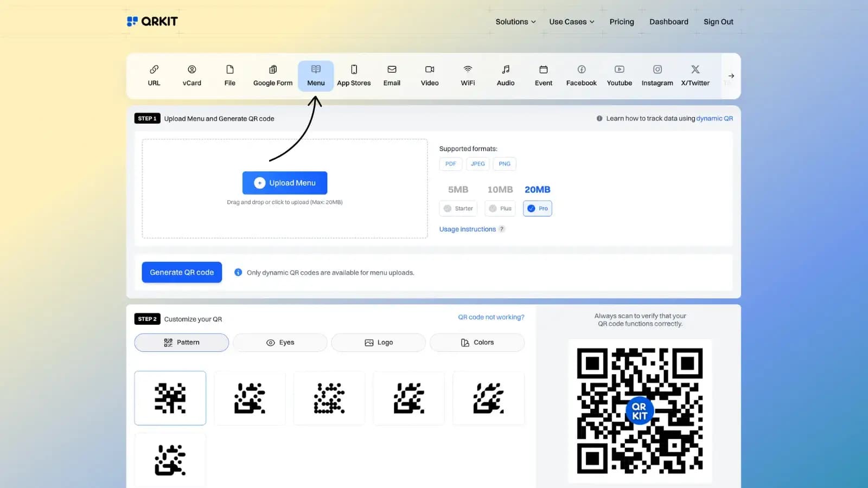Screen dimensions: 868x488
Task: Select the Event QR code type
Action: [x=543, y=75]
